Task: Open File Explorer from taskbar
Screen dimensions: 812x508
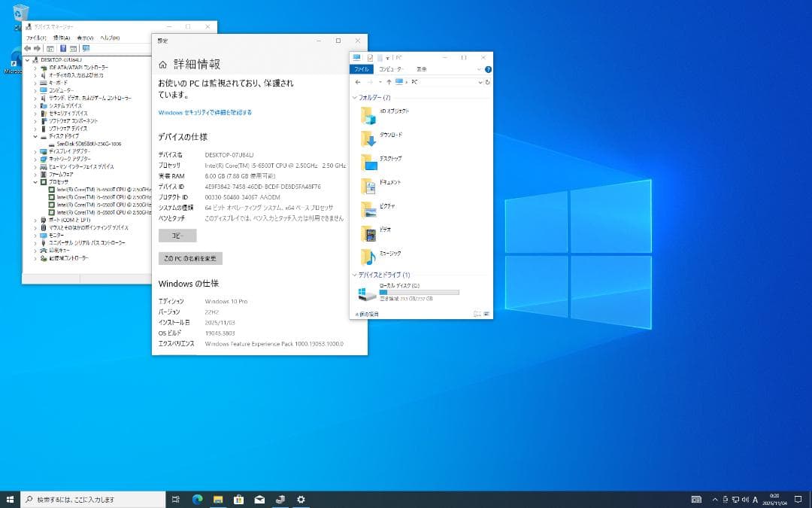Action: click(x=218, y=500)
